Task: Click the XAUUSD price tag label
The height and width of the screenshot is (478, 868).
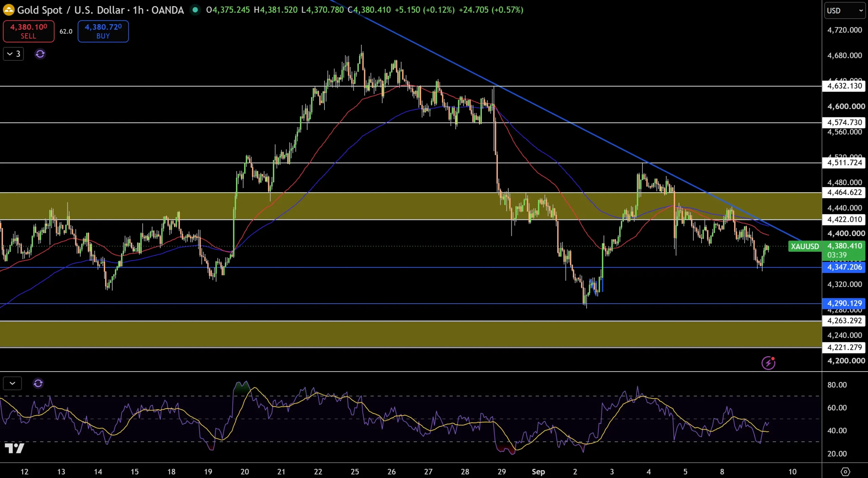Action: click(x=805, y=246)
